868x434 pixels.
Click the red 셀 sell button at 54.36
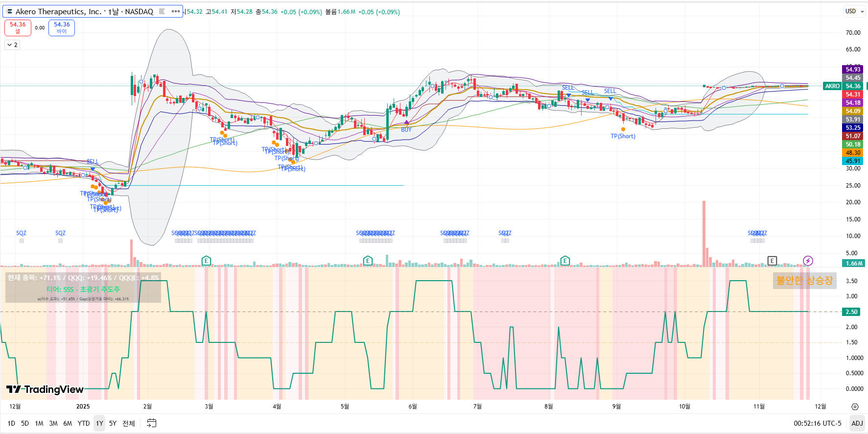point(18,28)
